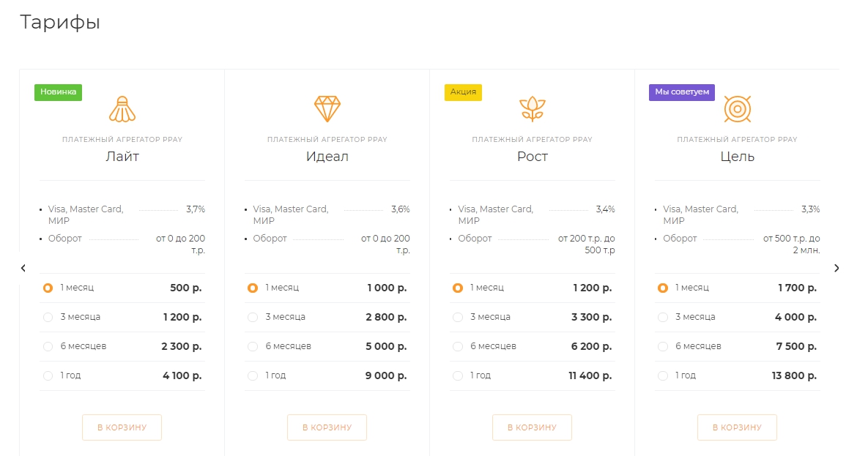Image resolution: width=868 pixels, height=456 pixels.
Task: Click the target icon above Цель
Action: tap(738, 109)
